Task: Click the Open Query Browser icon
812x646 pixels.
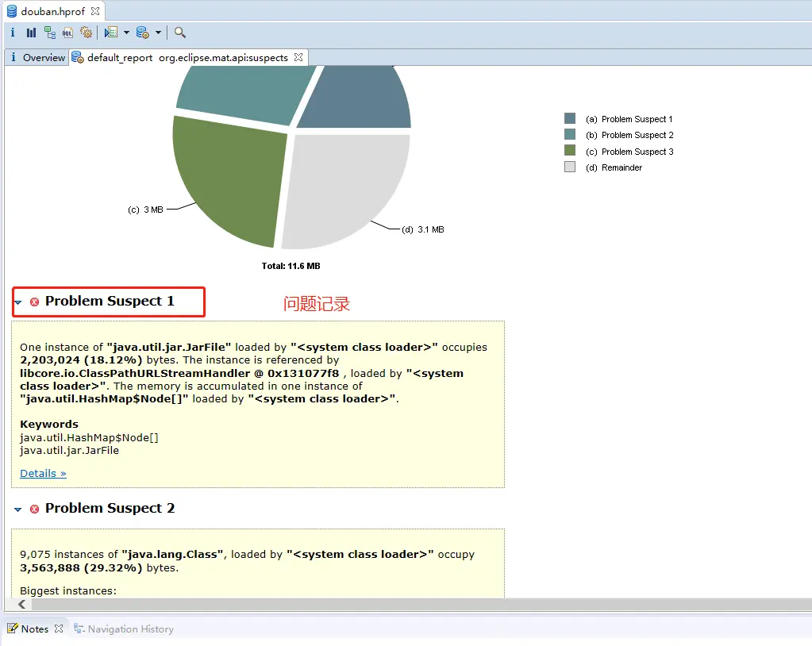Action: [142, 33]
